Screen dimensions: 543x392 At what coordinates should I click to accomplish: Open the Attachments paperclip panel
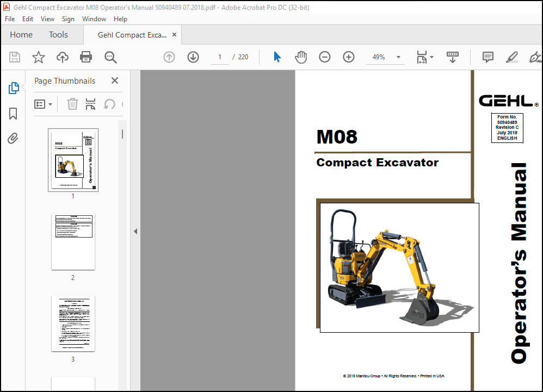point(12,138)
